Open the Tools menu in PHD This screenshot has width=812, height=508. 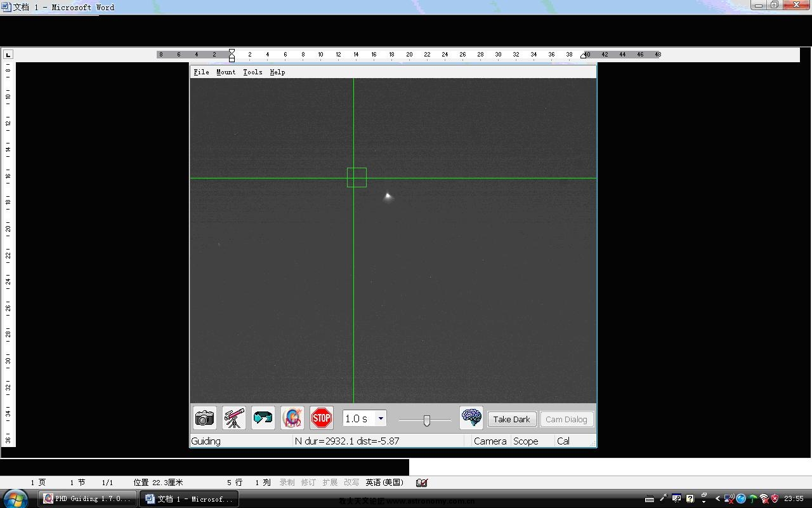click(x=252, y=72)
